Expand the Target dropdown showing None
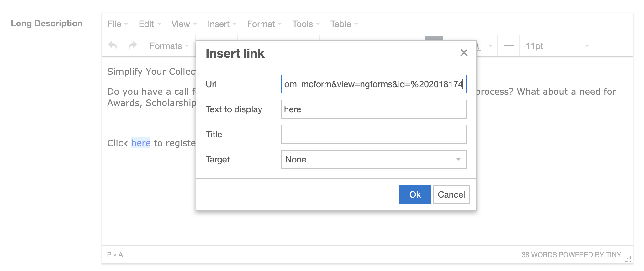The image size is (644, 271). tap(458, 159)
